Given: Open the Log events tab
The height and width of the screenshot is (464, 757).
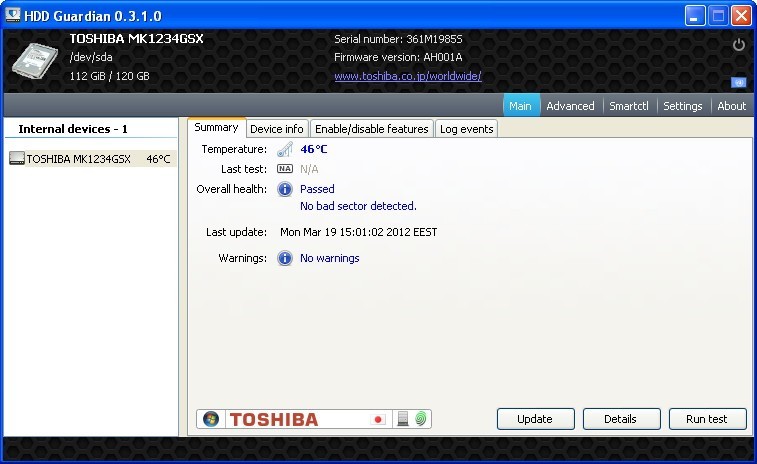Looking at the screenshot, I should click(466, 129).
